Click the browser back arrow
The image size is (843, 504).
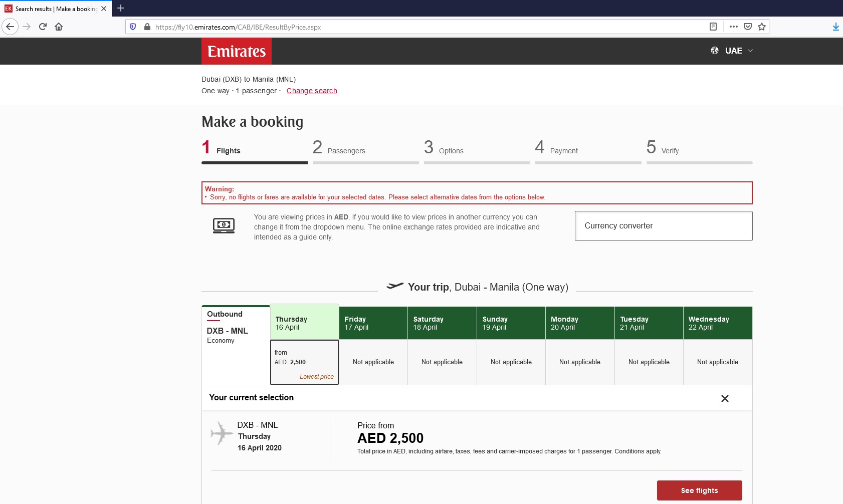point(10,27)
